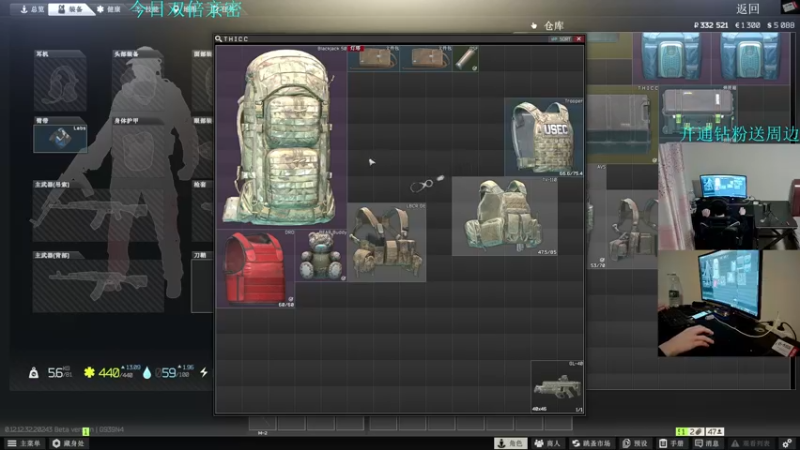Click the 头部装备 headwear slot
This screenshot has width=800, height=450.
pyautogui.click(x=138, y=84)
